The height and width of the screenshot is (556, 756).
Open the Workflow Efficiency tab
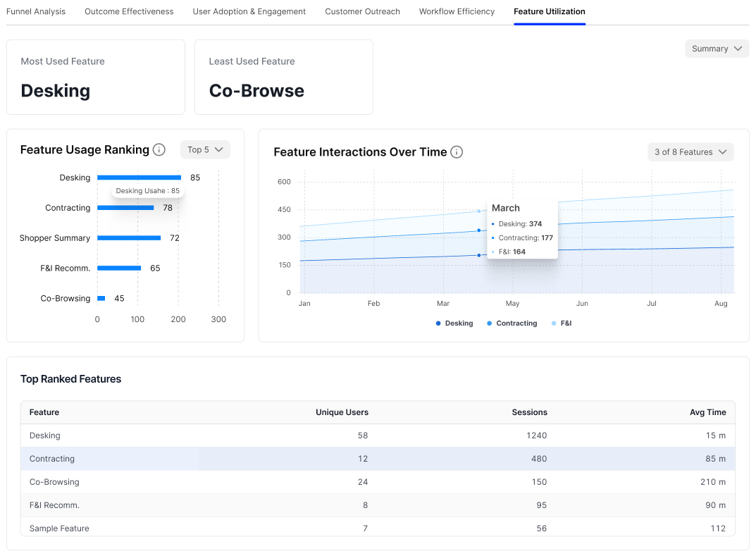pos(457,11)
